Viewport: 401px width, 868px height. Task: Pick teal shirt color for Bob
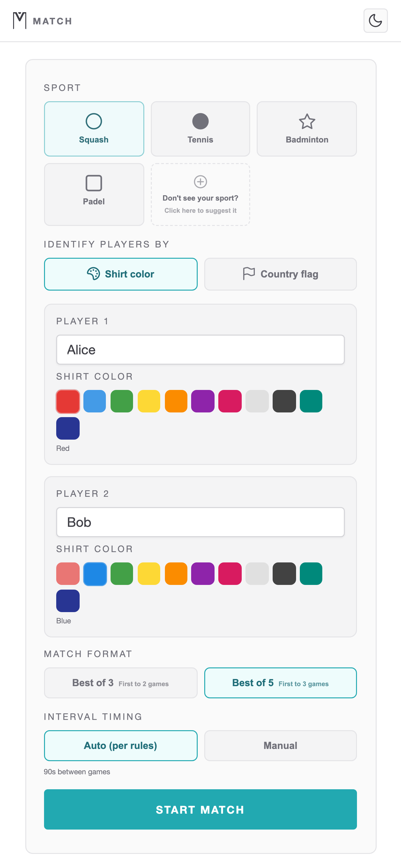(311, 573)
